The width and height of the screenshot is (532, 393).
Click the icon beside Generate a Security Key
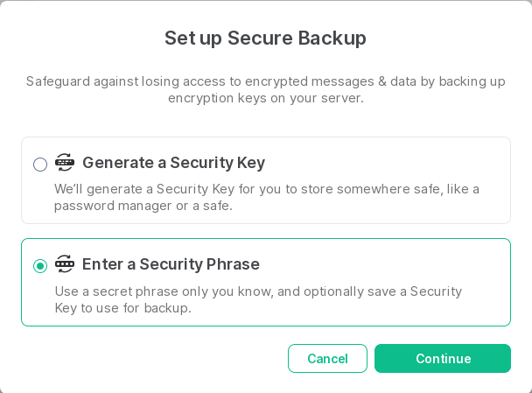65,162
